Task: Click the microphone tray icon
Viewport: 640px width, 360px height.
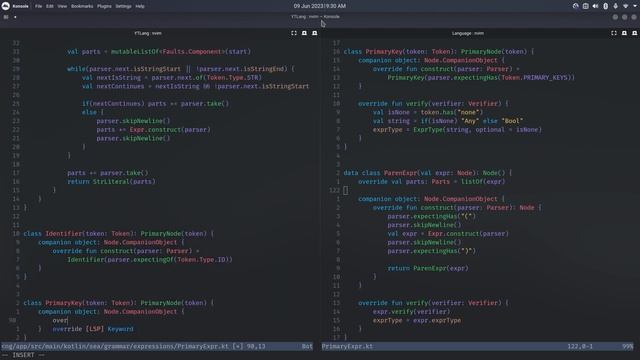Action: [x=616, y=6]
